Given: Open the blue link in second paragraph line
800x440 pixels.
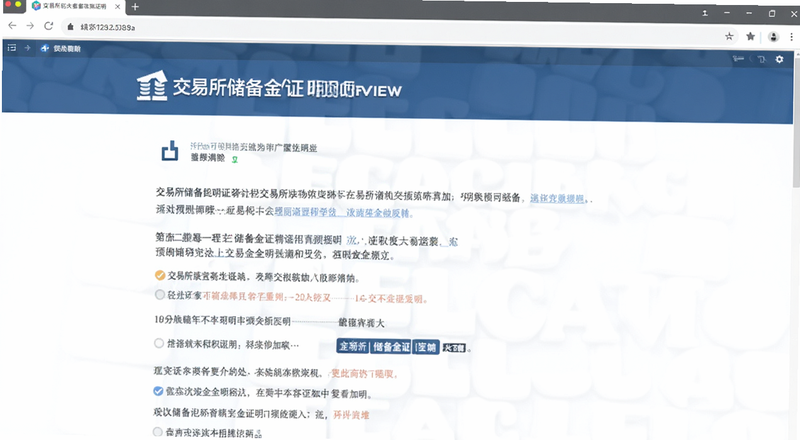Looking at the screenshot, I should [x=342, y=212].
